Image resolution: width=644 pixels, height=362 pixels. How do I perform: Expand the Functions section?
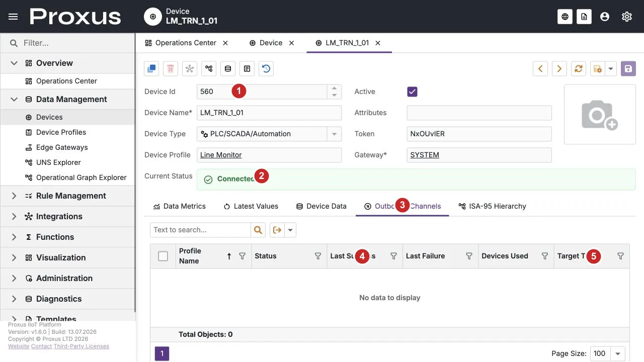[14, 237]
